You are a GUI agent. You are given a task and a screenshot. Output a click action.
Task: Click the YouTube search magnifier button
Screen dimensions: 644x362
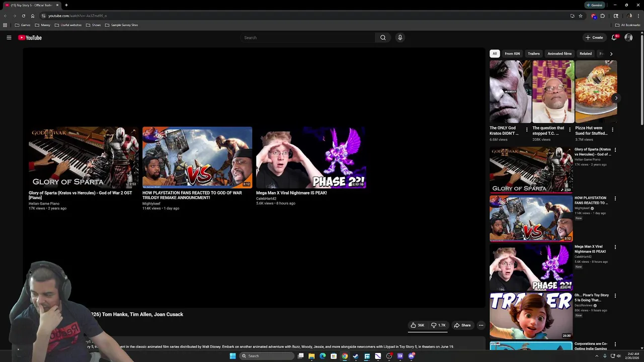(383, 38)
